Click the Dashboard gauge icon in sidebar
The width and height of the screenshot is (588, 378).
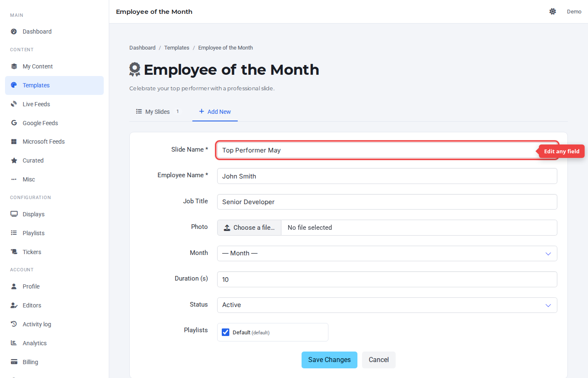pyautogui.click(x=14, y=31)
